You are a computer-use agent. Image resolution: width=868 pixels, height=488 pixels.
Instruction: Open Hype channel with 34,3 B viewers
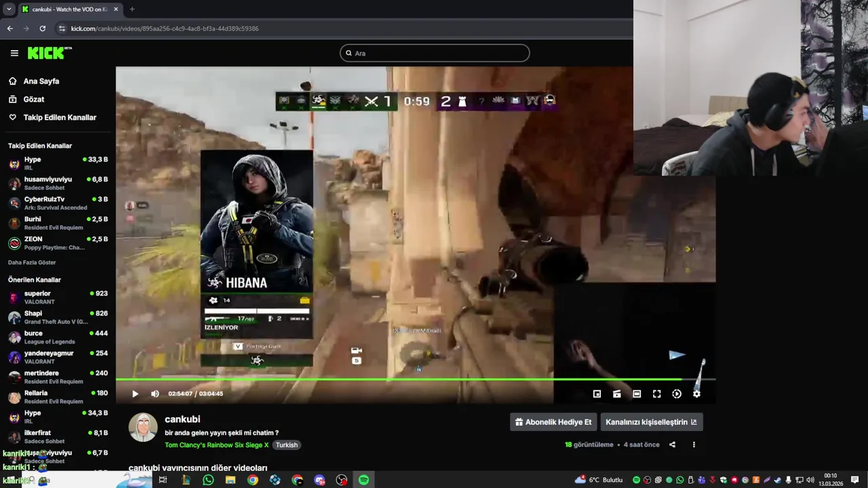(x=58, y=417)
